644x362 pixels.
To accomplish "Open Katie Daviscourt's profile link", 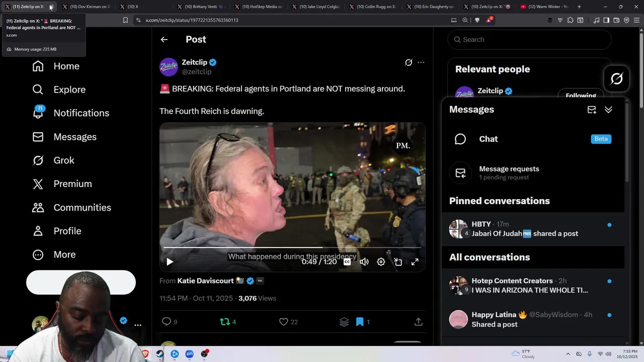I will tap(205, 281).
